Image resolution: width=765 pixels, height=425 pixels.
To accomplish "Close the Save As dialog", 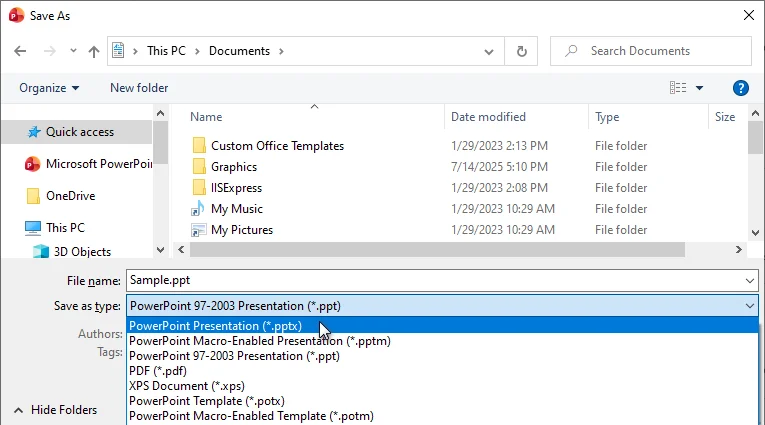I will coord(748,15).
